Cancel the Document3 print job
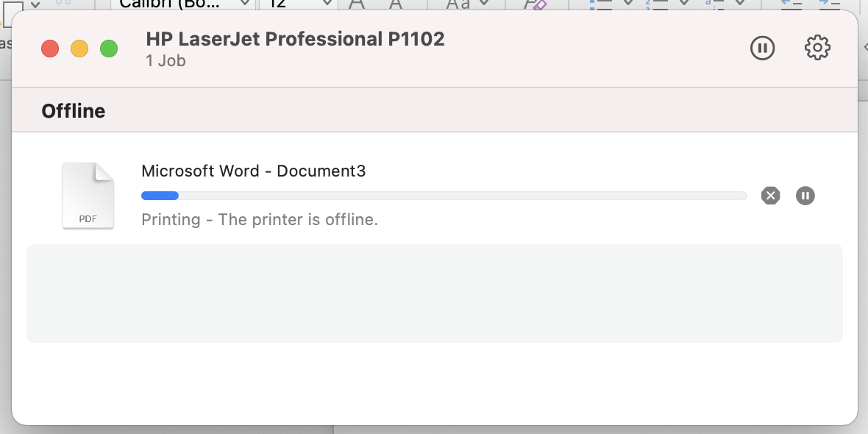 coord(770,195)
